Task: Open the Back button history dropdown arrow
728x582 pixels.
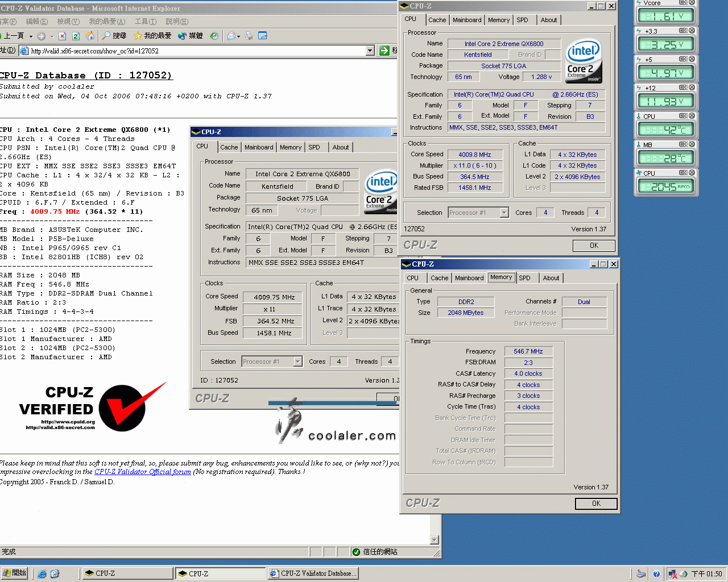Action: [x=31, y=36]
